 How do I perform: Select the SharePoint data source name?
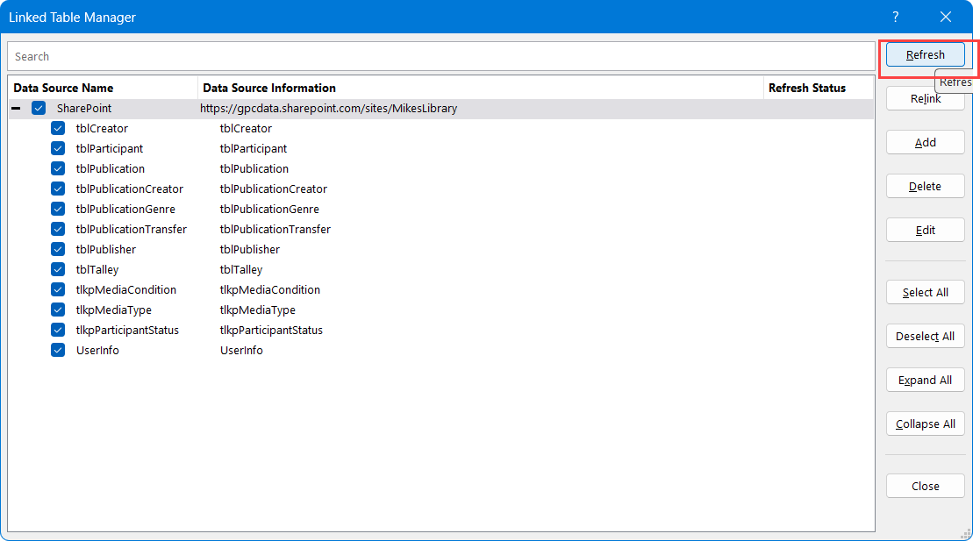pos(83,108)
